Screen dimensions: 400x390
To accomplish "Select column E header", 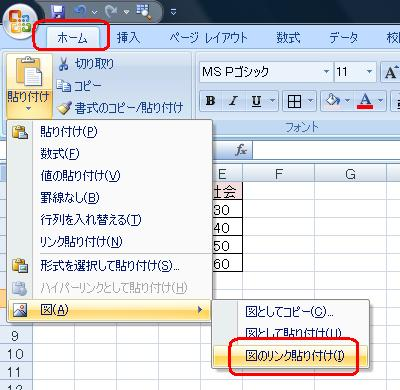I will tap(227, 174).
